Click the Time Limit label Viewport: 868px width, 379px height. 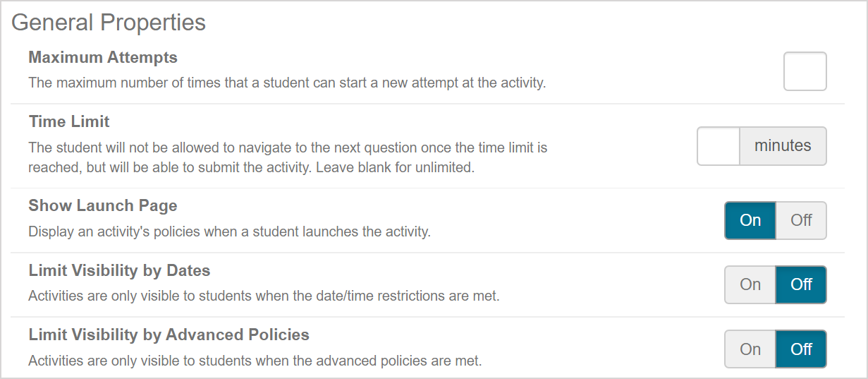69,121
